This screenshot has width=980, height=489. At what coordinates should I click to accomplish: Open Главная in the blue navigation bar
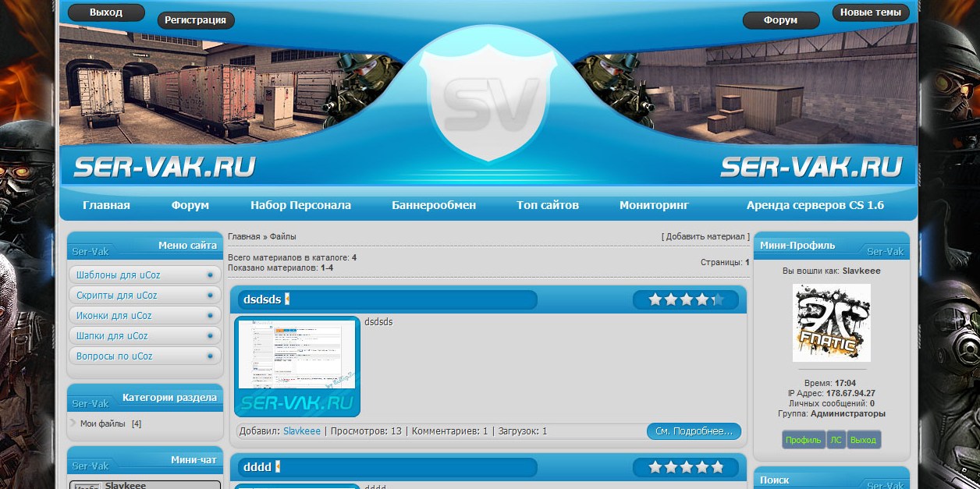106,205
